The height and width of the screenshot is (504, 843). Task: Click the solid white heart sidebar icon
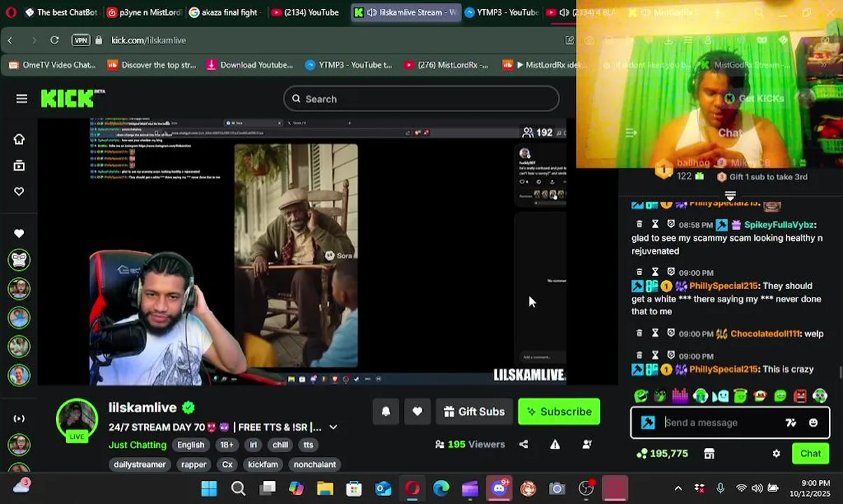[19, 233]
